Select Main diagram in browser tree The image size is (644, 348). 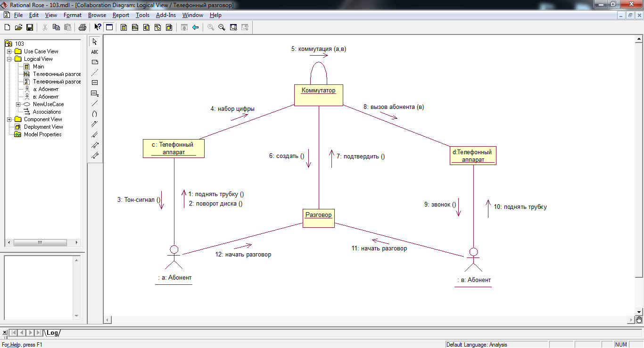coord(38,66)
